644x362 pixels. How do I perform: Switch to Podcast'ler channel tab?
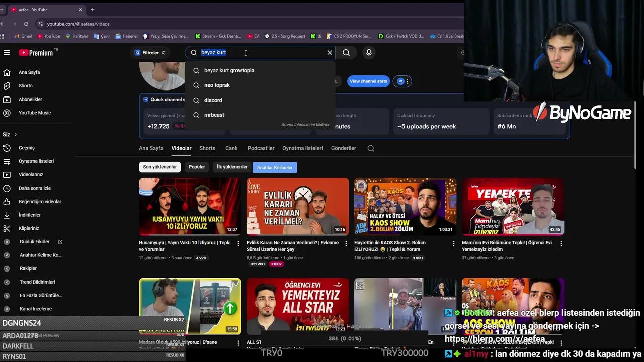click(x=261, y=148)
